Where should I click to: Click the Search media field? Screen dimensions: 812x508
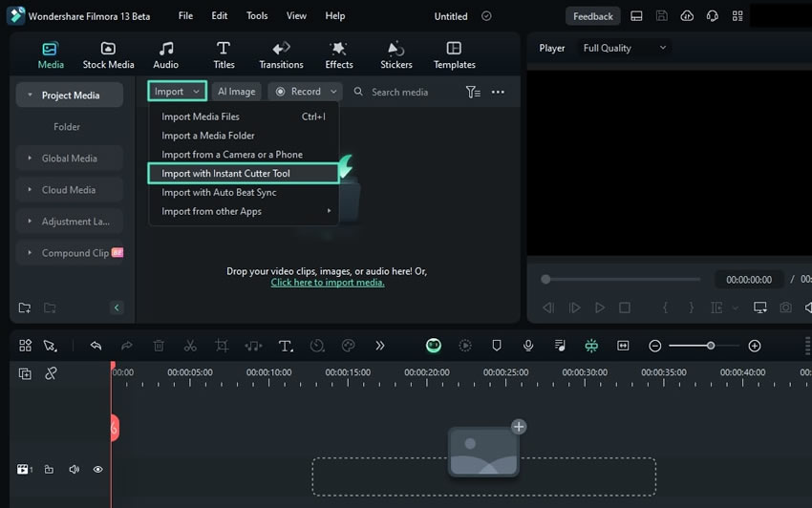[399, 93]
